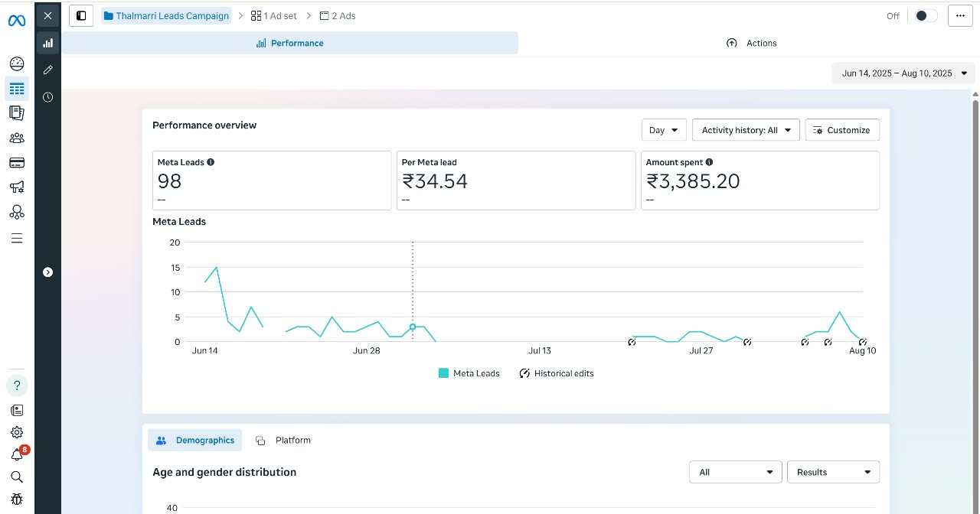Click the Meta logo icon

click(17, 21)
